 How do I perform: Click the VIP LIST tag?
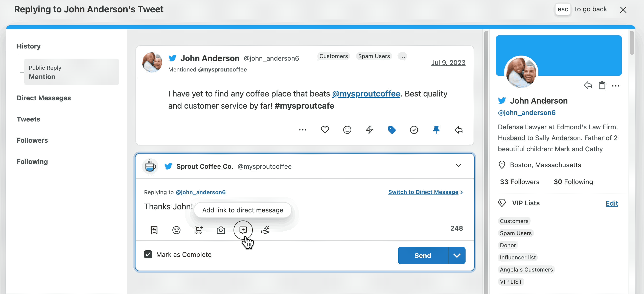[x=511, y=282]
